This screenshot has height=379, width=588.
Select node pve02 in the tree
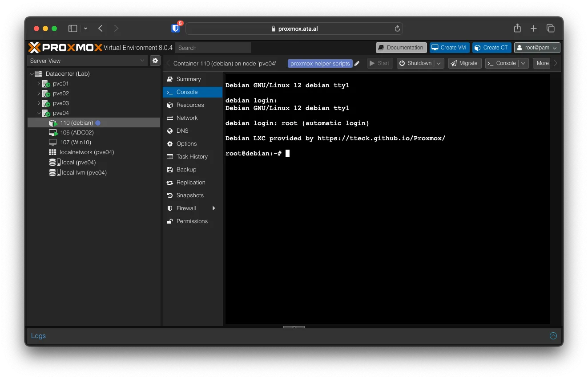pyautogui.click(x=60, y=94)
